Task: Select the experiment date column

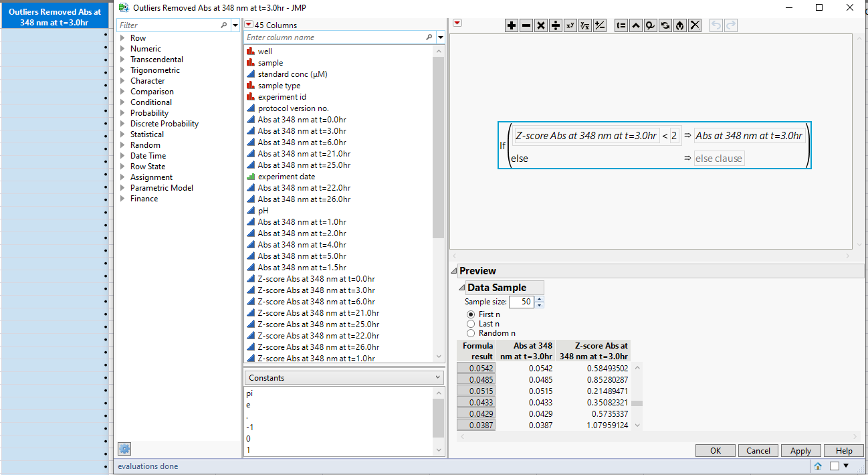Action: click(286, 177)
